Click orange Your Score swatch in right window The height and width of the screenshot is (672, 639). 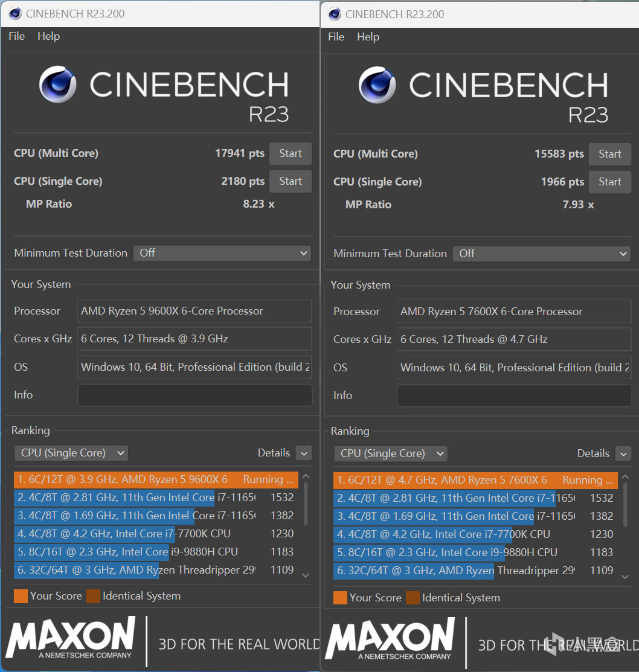click(x=340, y=597)
